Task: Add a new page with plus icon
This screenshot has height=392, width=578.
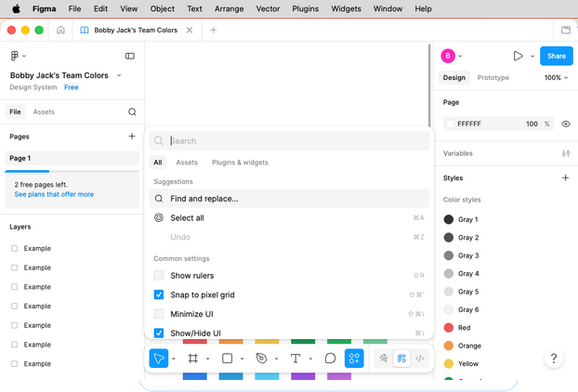Action: (x=132, y=137)
